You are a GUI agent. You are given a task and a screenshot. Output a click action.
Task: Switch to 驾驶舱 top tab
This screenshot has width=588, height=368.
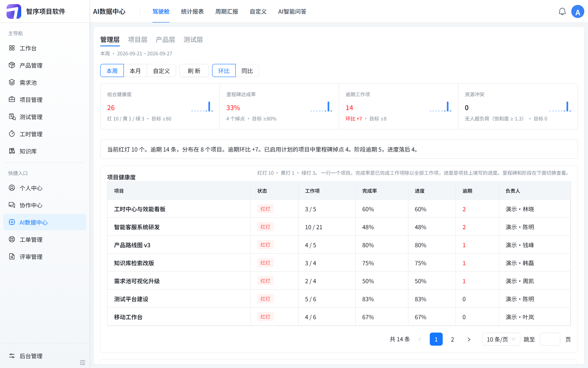pos(161,11)
